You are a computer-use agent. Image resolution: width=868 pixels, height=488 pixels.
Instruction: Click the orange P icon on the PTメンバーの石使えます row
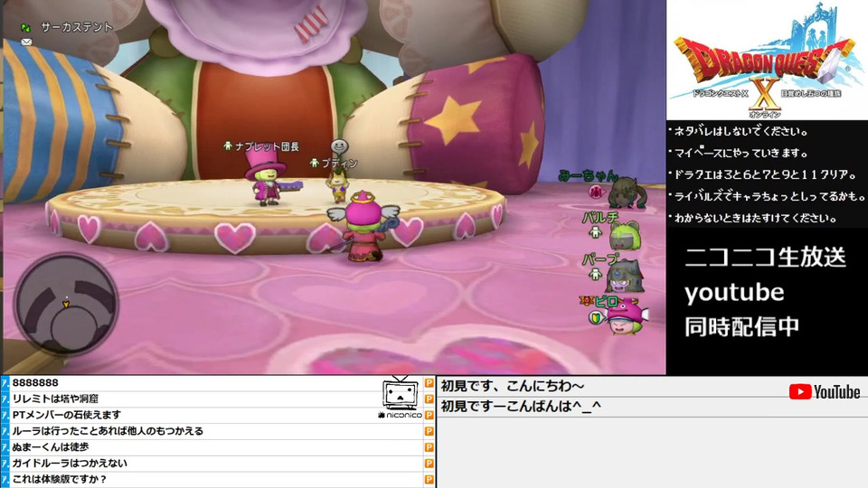coord(429,415)
